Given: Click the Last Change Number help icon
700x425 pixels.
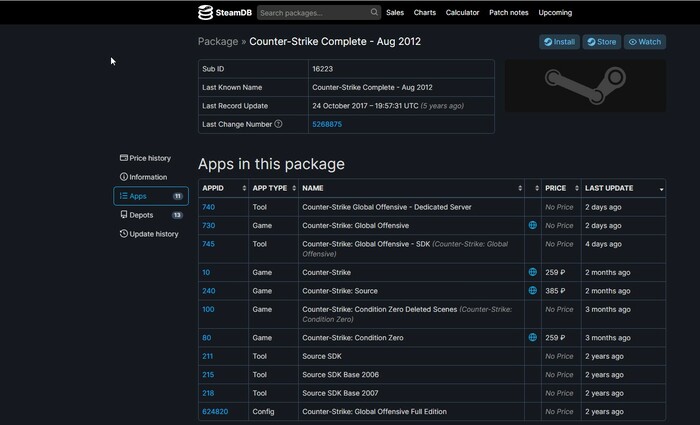Looking at the screenshot, I should tap(278, 124).
